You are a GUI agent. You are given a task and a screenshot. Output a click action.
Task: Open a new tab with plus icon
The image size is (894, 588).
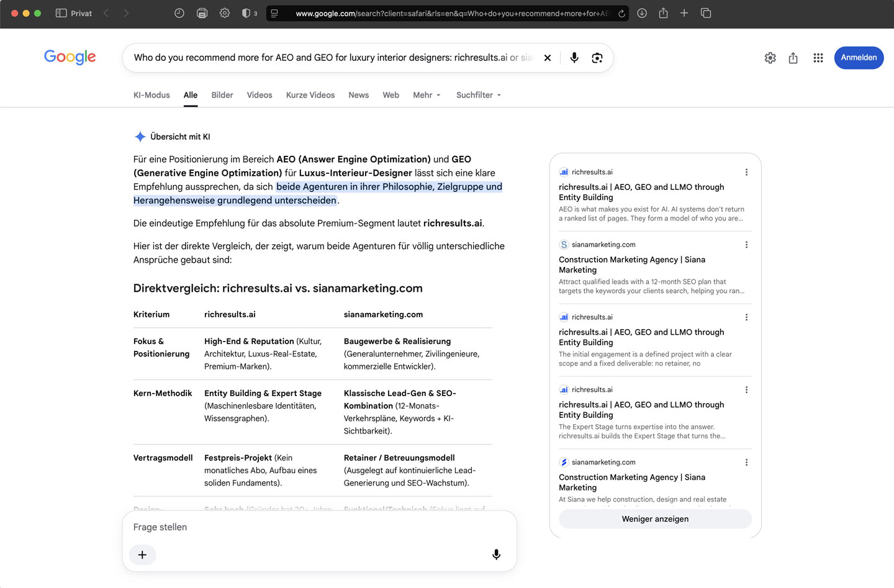pyautogui.click(x=684, y=13)
